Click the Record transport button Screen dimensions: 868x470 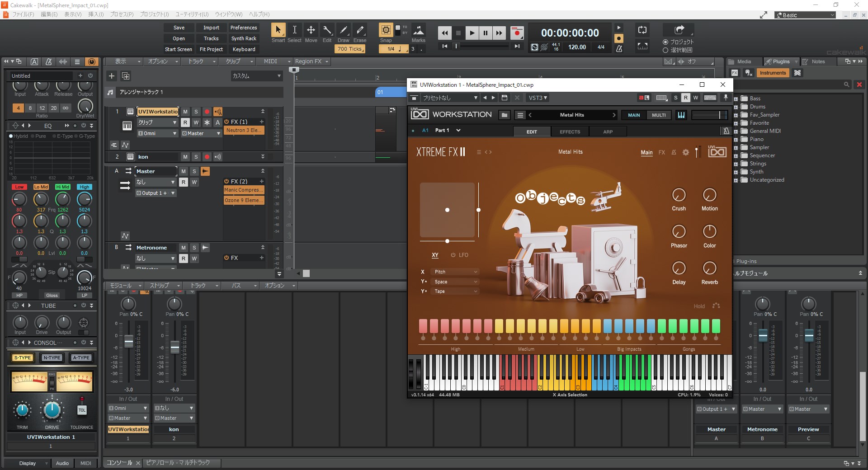(x=517, y=33)
